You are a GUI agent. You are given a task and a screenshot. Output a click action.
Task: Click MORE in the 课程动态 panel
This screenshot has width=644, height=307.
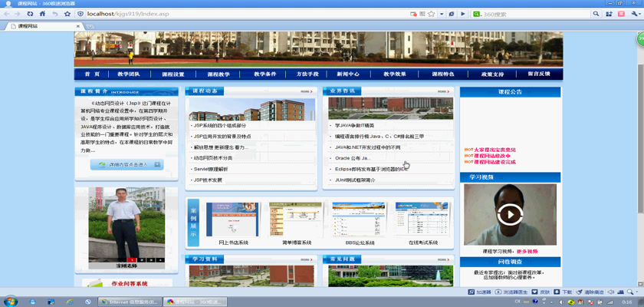pos(306,91)
